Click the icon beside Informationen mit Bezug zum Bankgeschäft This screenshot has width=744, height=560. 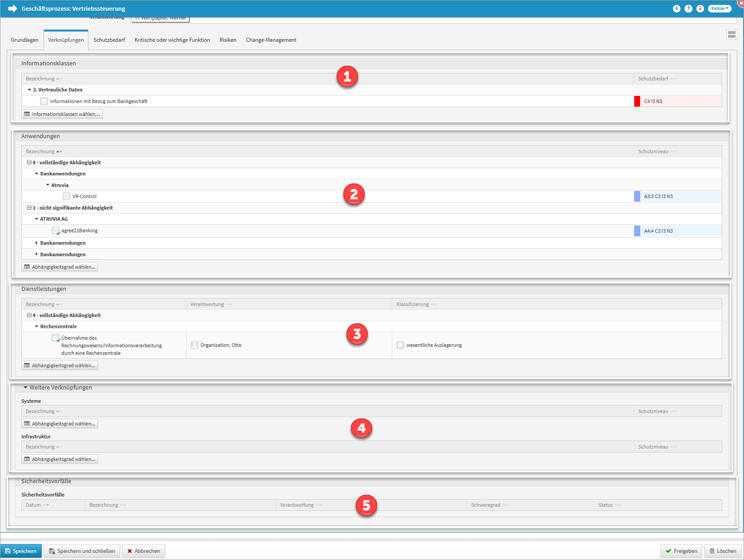(x=44, y=101)
